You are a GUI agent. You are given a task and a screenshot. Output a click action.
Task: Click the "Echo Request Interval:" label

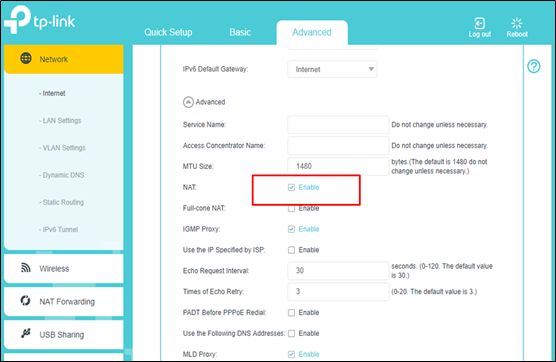click(216, 271)
